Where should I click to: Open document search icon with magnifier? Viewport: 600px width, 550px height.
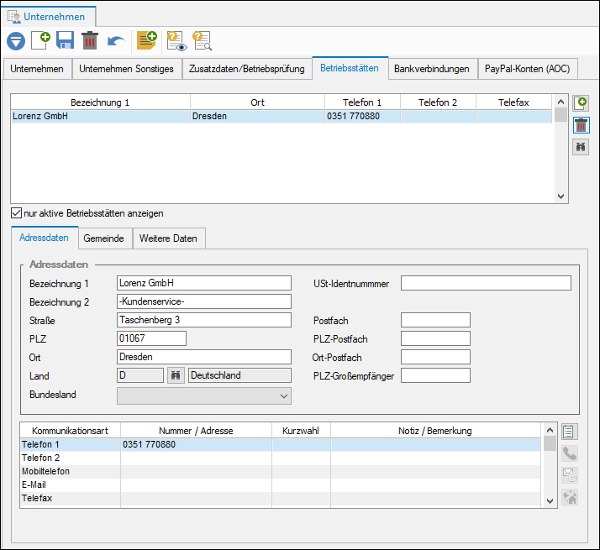(x=202, y=41)
